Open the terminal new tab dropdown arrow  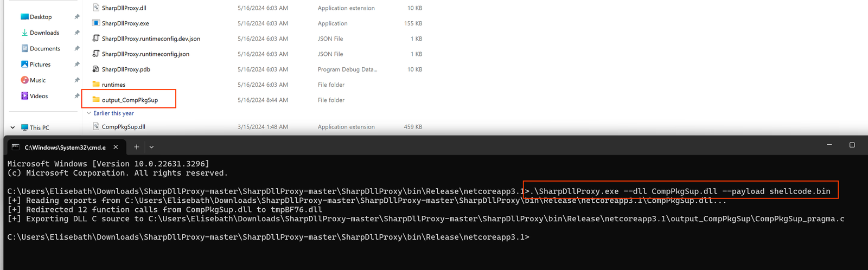(x=151, y=147)
